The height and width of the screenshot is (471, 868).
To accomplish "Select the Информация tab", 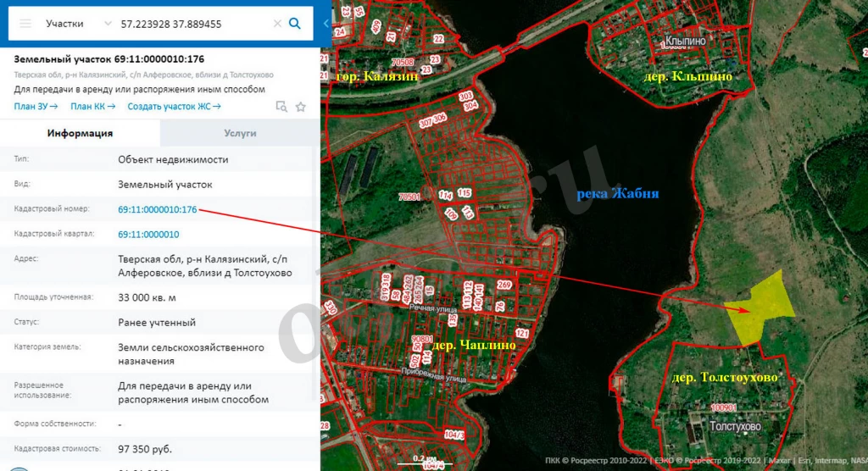I will tap(80, 133).
